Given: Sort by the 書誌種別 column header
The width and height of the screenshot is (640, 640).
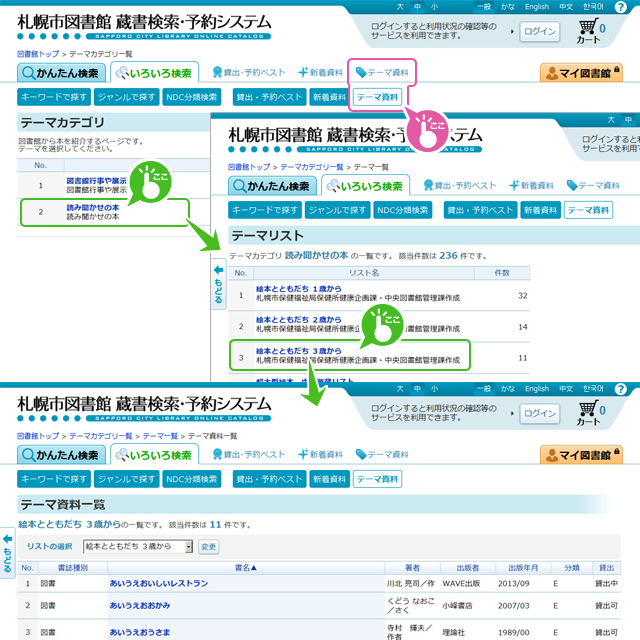Looking at the screenshot, I should click(73, 568).
